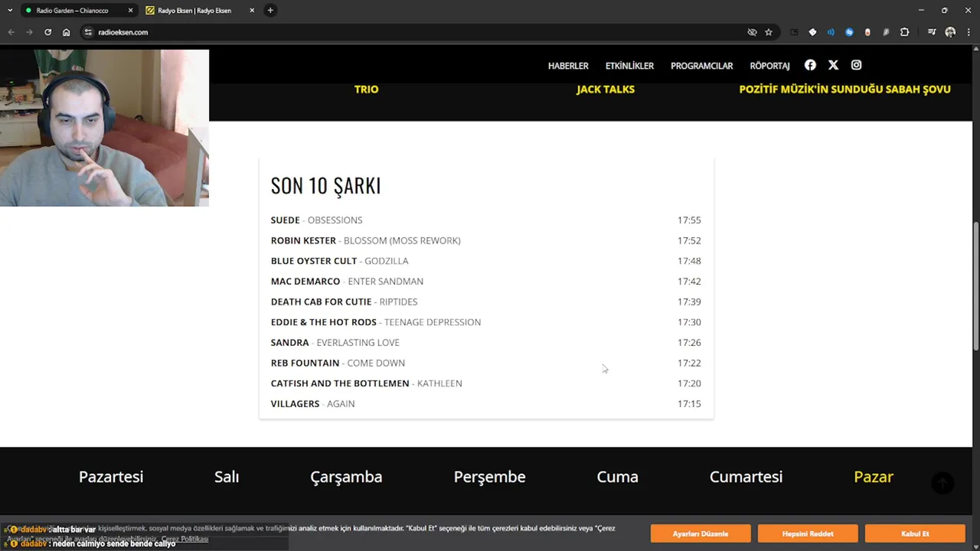Close the Radio Garden – Chianocco tab

[130, 11]
